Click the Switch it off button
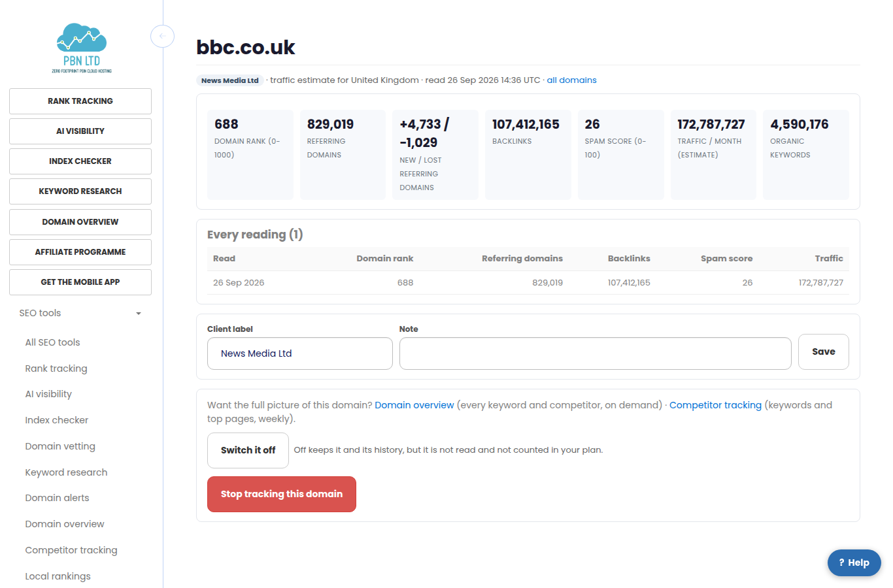 (x=248, y=450)
